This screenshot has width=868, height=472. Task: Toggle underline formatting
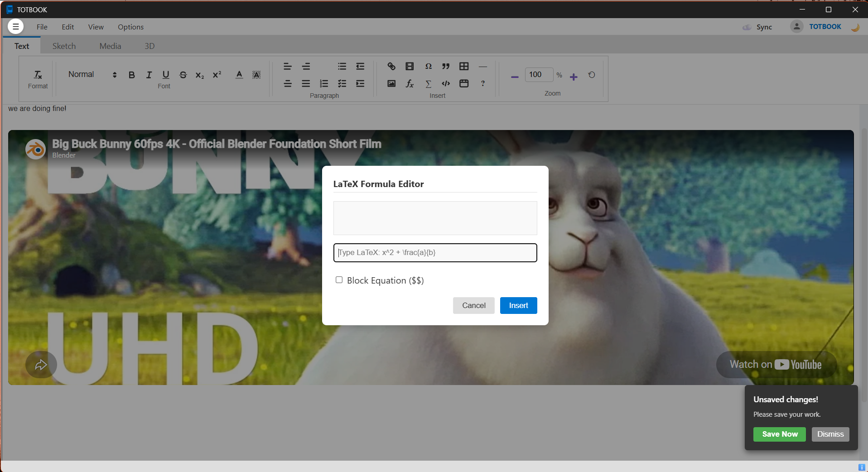[166, 75]
